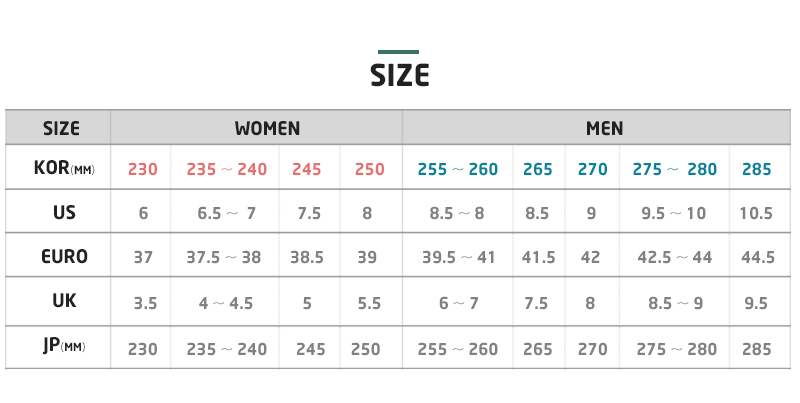
Task: Select the red 235 ~ 240 Korean size
Action: pos(227,169)
